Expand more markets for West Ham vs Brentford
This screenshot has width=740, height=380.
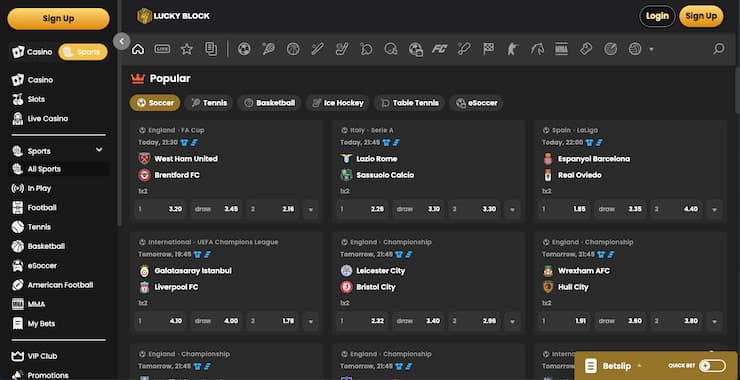(311, 209)
